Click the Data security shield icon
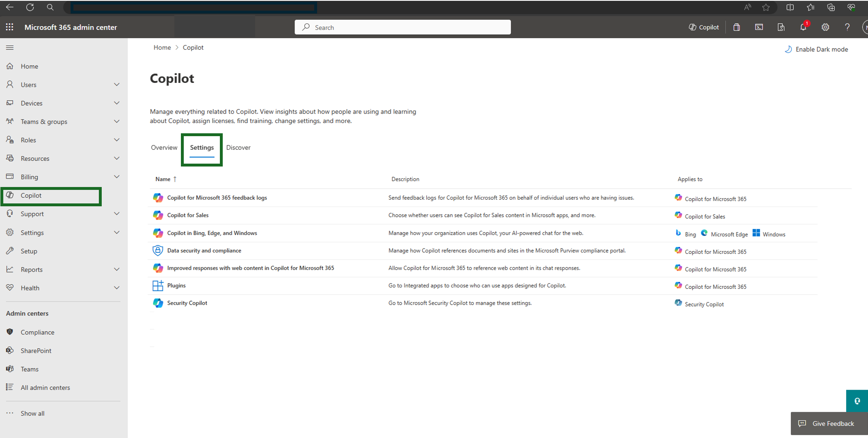This screenshot has height=438, width=868. coord(158,251)
